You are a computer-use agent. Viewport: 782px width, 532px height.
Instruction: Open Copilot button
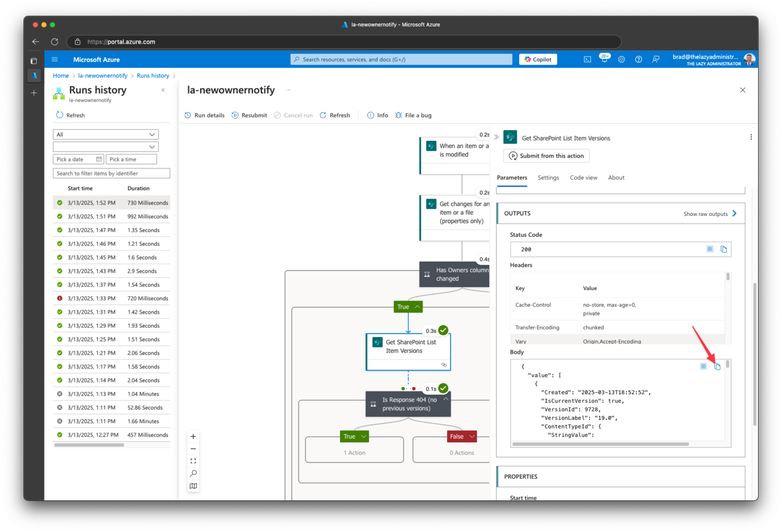click(x=538, y=60)
